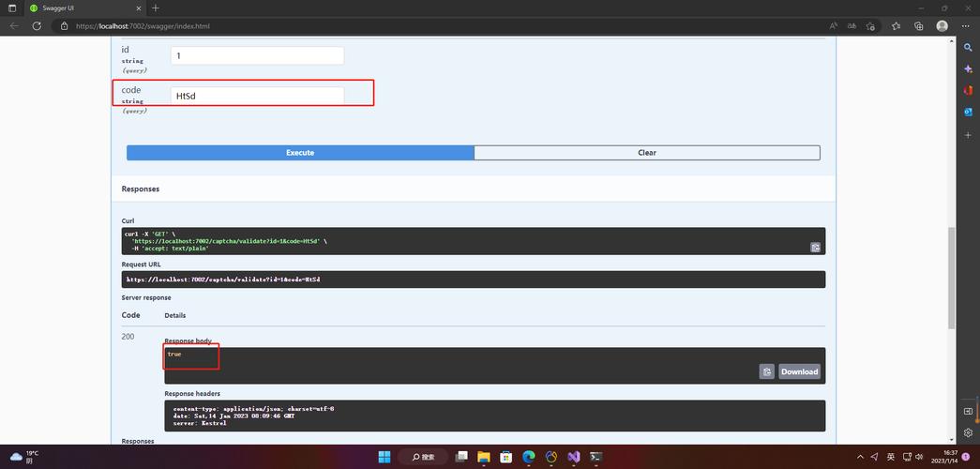Select the Request URL text
The image size is (980, 469).
click(x=223, y=280)
